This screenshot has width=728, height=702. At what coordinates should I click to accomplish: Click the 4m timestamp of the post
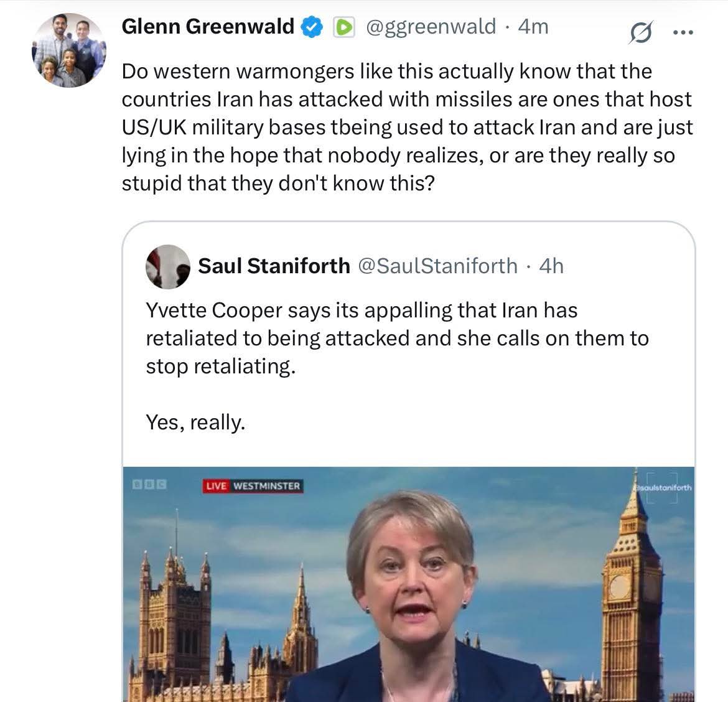pos(533,27)
